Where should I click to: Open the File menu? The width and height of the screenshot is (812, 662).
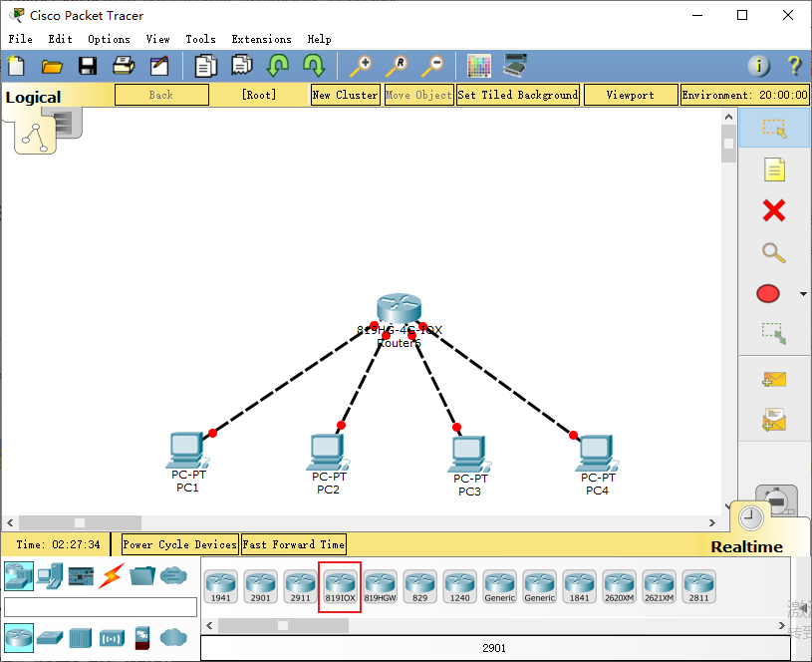(20, 39)
